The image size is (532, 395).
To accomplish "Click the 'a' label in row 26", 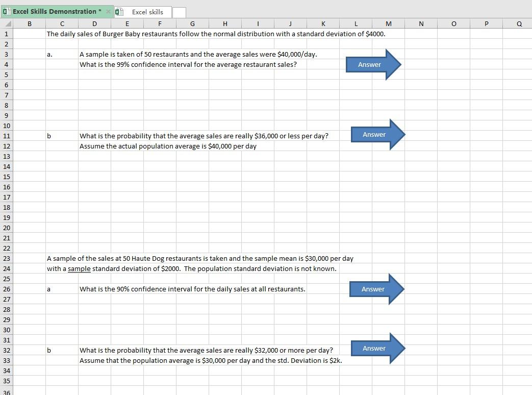I will 48,289.
